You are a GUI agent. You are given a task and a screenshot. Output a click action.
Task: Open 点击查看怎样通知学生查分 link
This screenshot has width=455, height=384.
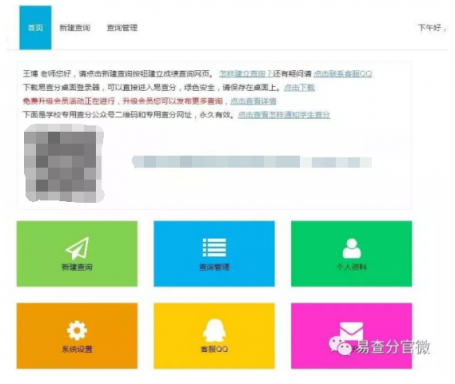point(284,115)
